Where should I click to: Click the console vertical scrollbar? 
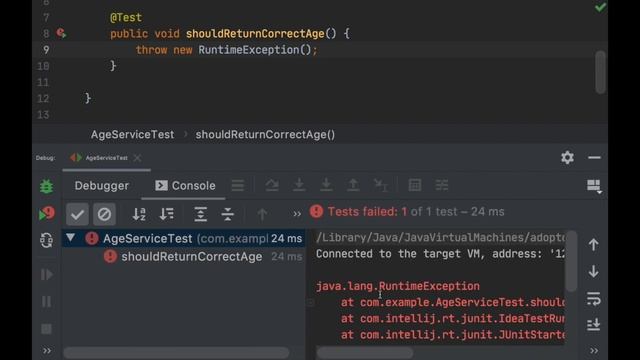point(571,261)
